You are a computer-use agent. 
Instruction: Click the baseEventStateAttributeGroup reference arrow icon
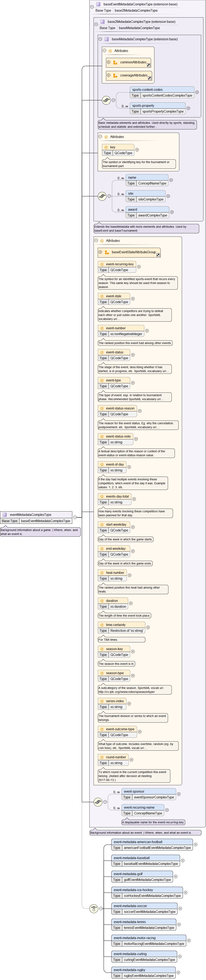(158, 255)
